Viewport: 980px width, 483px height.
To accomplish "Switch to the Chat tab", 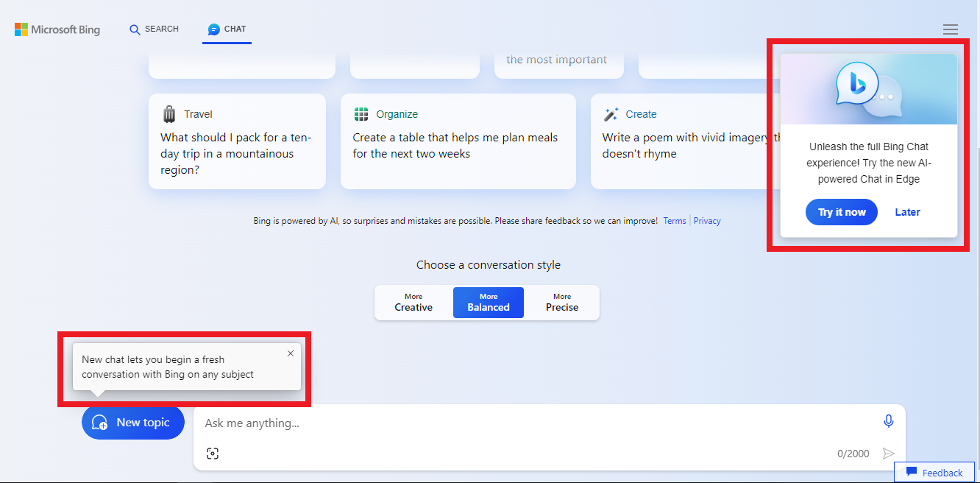I will tap(227, 29).
